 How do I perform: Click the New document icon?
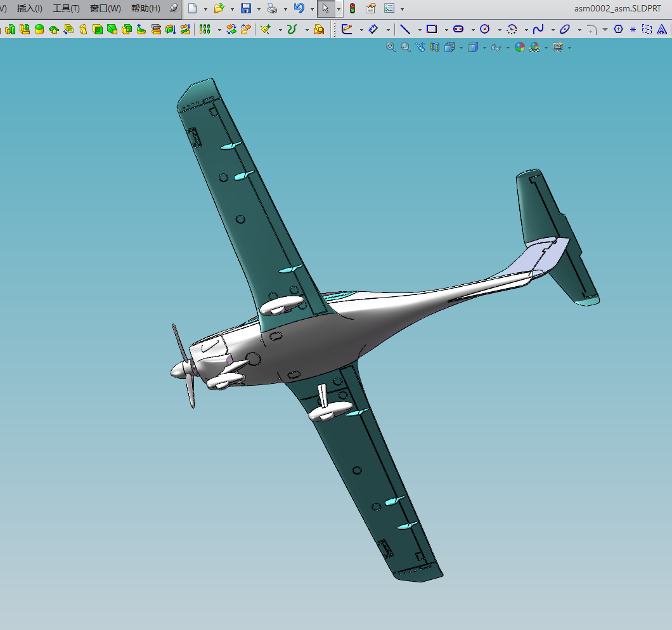coord(193,9)
